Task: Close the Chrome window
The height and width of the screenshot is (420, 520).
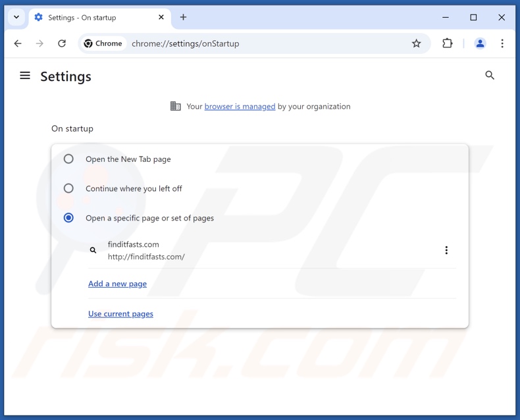Action: (502, 17)
